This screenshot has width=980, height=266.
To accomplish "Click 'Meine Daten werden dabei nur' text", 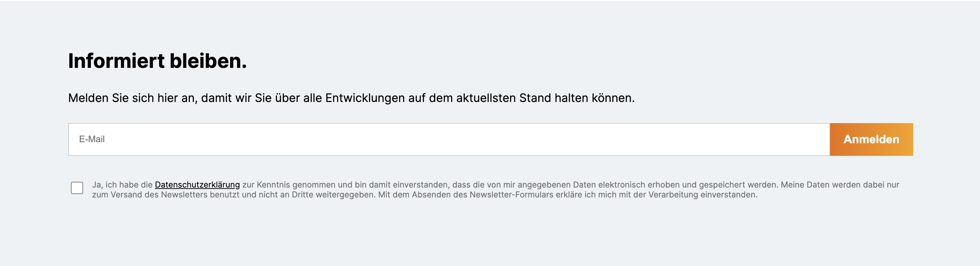I will [840, 185].
